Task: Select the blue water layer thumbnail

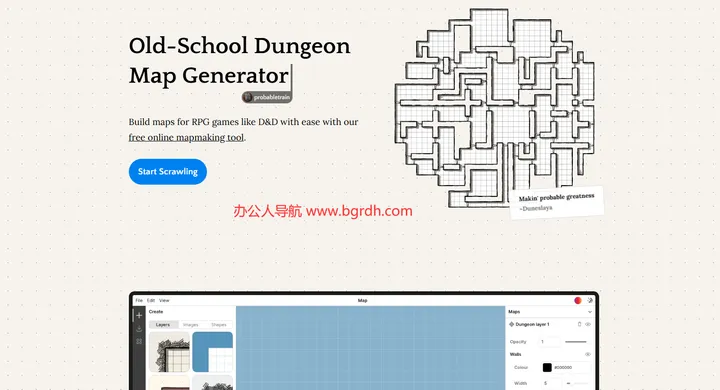Action: click(213, 352)
